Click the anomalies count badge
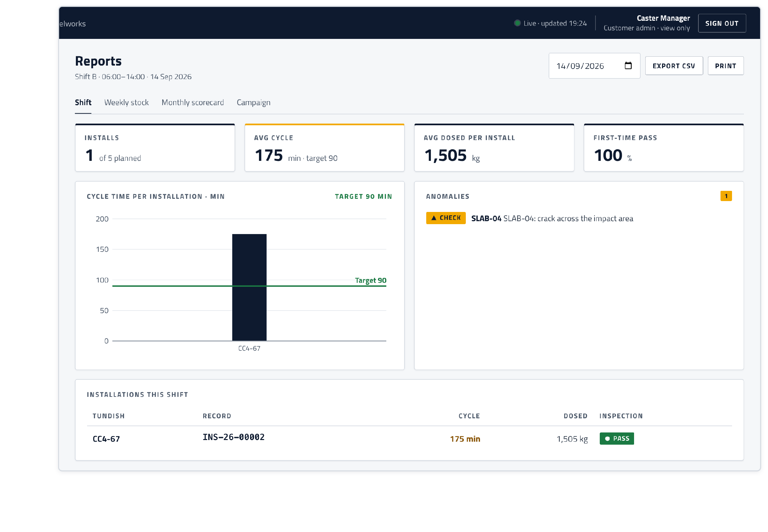Screen dimensions: 768x532 (x=726, y=196)
